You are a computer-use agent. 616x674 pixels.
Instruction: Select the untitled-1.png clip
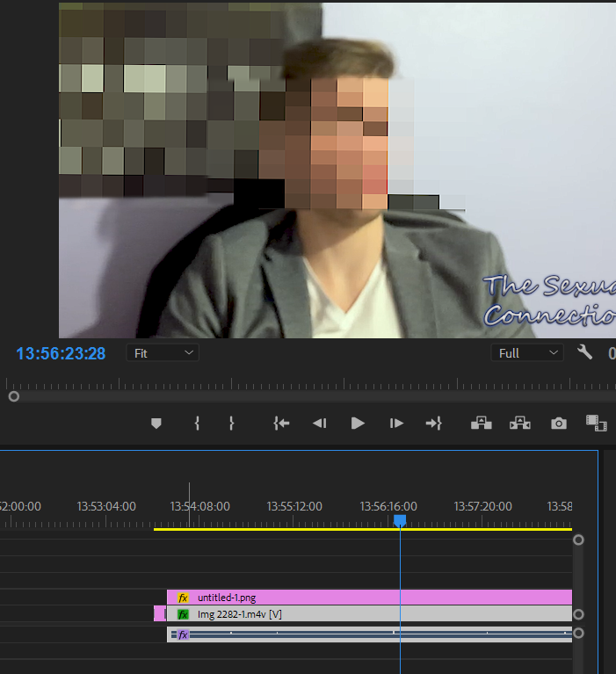pyautogui.click(x=369, y=598)
